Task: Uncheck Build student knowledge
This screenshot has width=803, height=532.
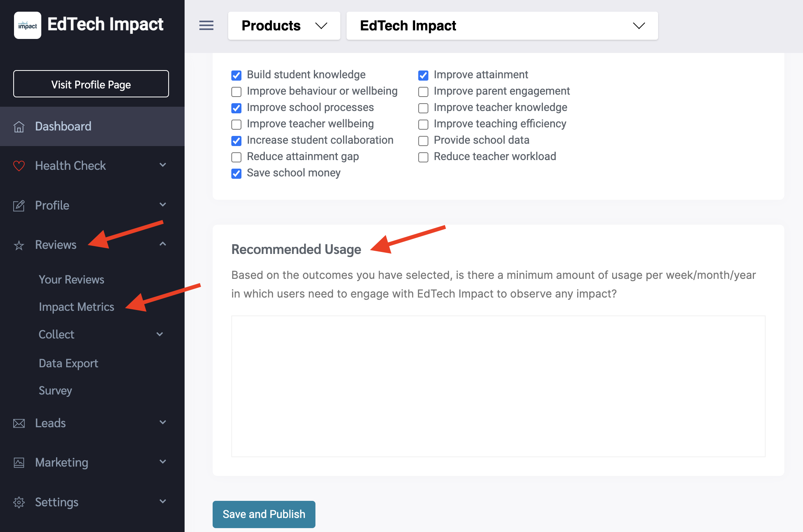Action: point(236,75)
